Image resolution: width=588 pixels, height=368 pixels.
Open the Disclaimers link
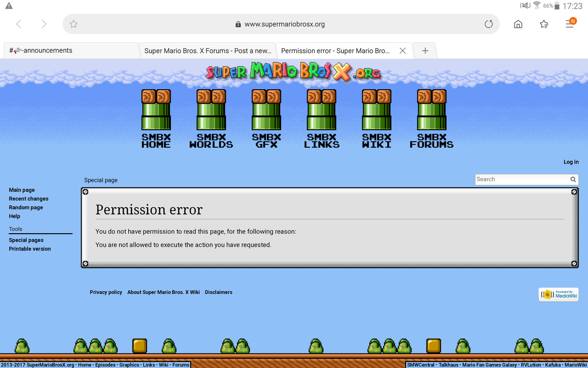[x=219, y=292]
